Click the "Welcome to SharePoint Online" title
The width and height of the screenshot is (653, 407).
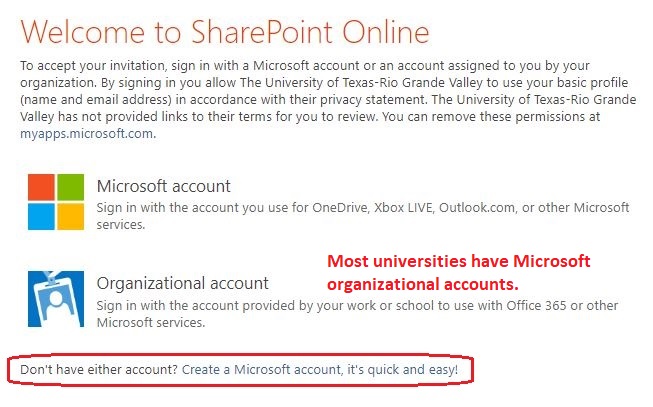(x=225, y=33)
